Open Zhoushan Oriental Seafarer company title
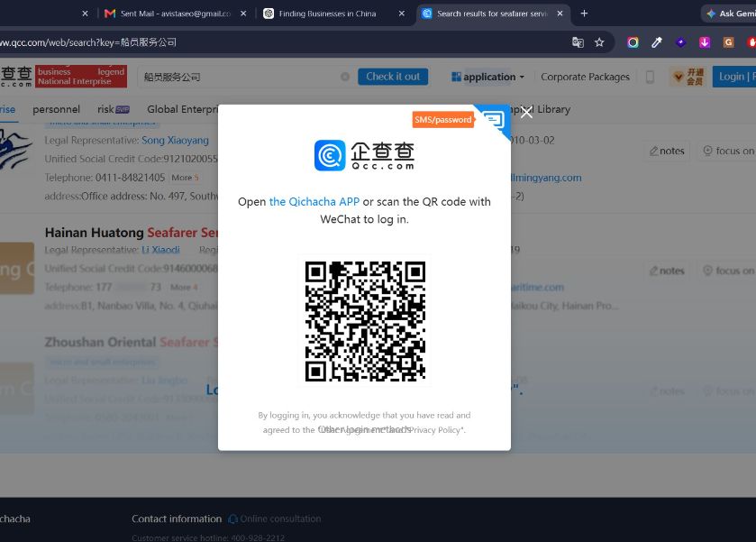Screen dimensions: 756x542 pos(132,342)
